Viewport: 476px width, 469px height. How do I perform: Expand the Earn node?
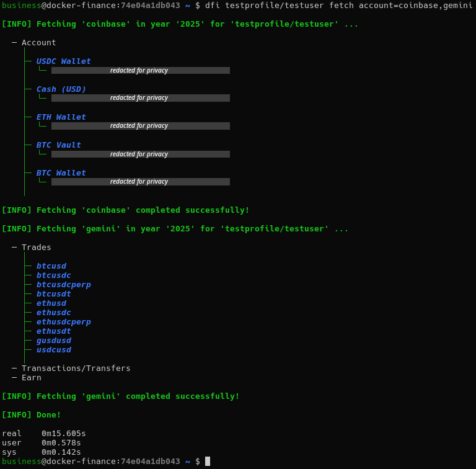click(31, 378)
